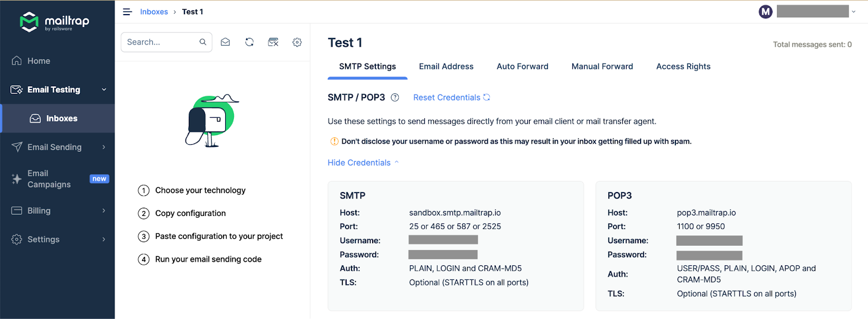Click the Search input field
Screen dimensions: 868x319
(161, 42)
